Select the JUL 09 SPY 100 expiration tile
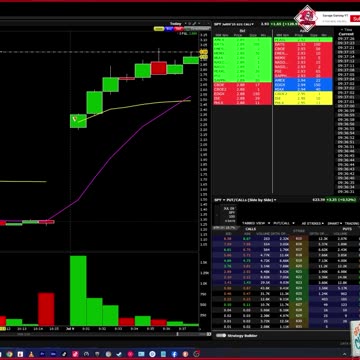This screenshot has width=360, height=360. [x=229, y=214]
